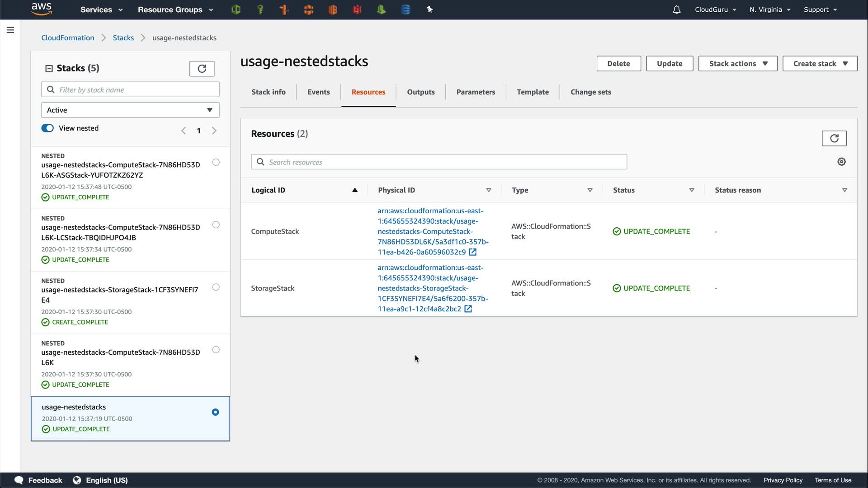Switch to the Events tab
Screen dimensions: 868x488
(318, 92)
